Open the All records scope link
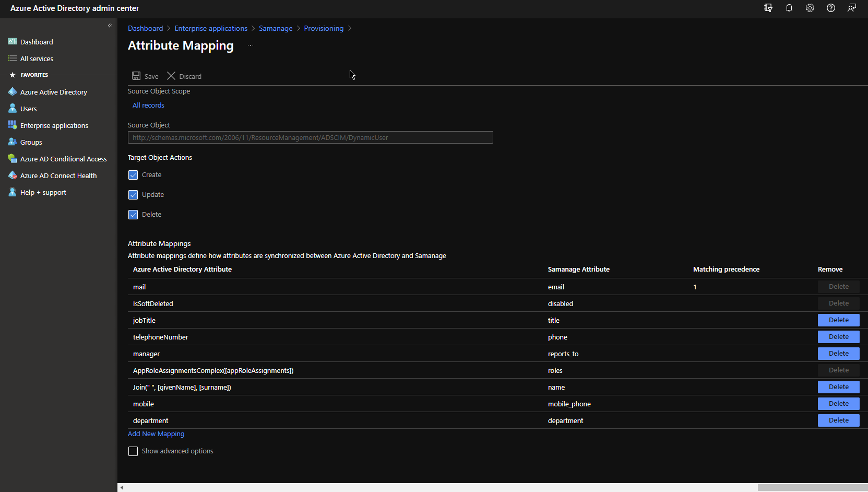 coord(148,105)
